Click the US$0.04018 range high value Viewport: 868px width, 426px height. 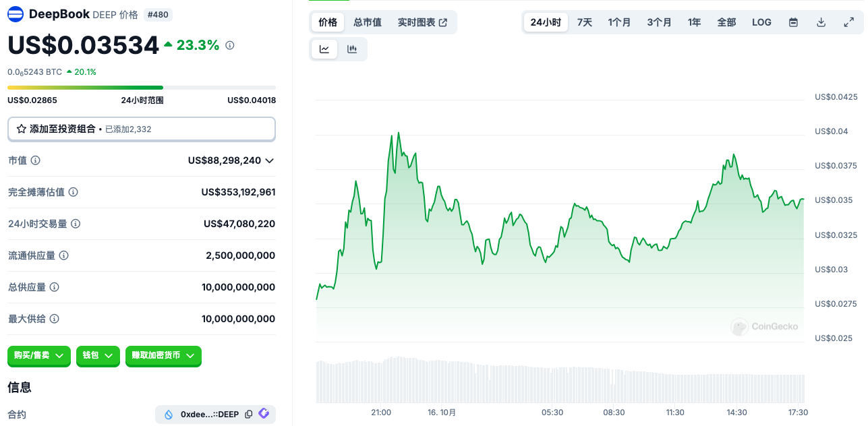coord(252,100)
